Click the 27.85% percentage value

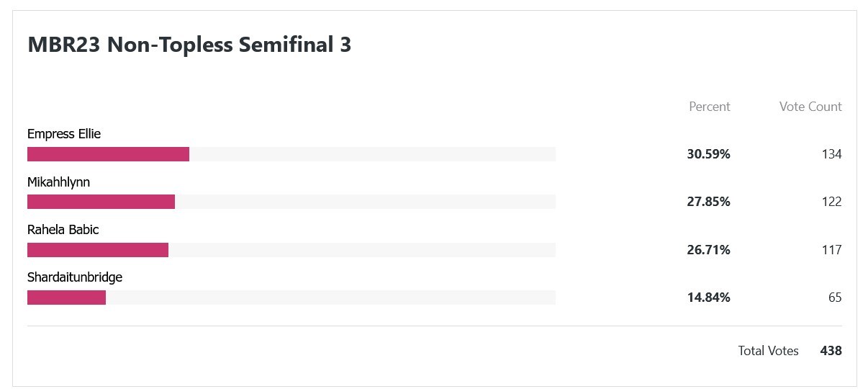point(709,202)
